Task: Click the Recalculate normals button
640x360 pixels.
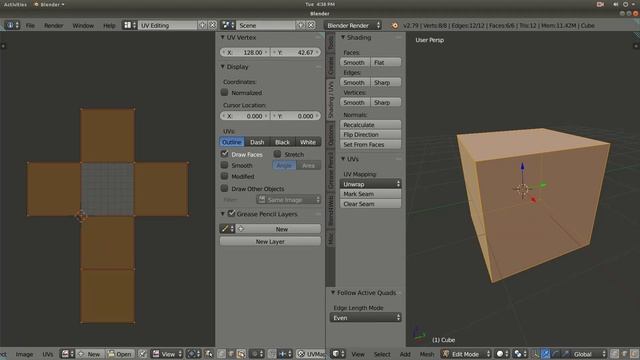Action: 371,124
